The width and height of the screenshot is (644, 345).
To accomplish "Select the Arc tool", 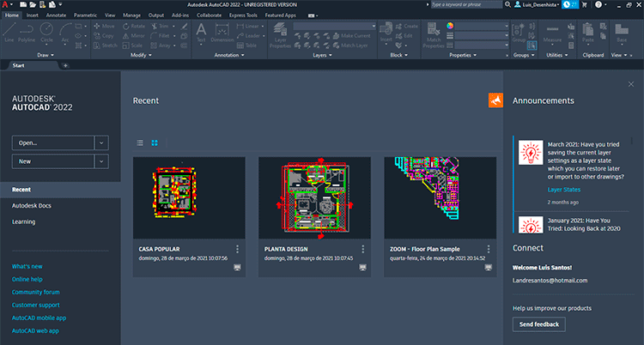I will click(x=65, y=33).
